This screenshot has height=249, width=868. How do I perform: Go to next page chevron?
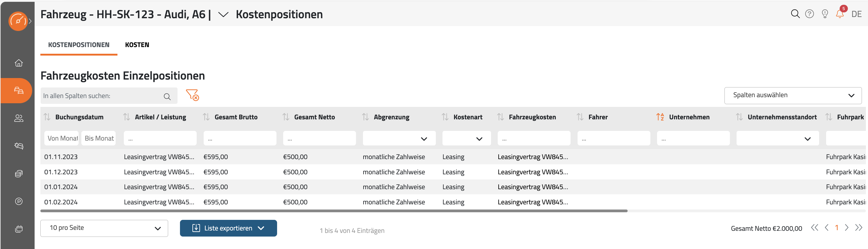846,228
